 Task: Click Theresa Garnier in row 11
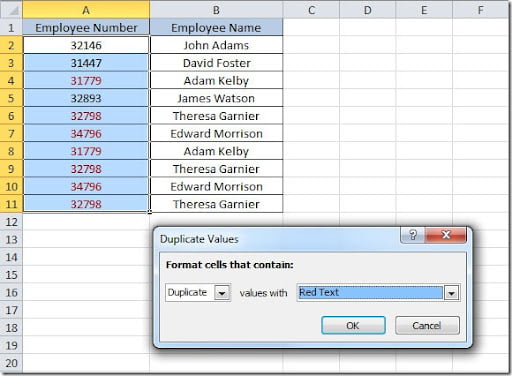[x=216, y=204]
